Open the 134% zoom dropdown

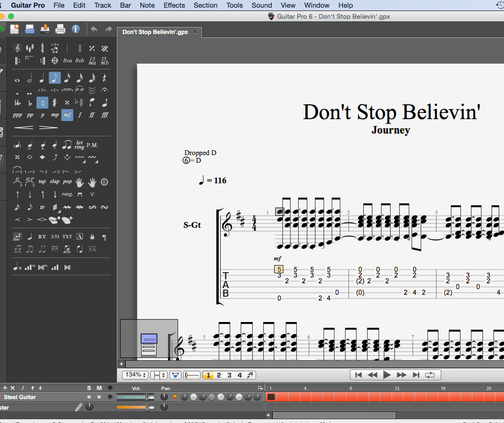pos(135,375)
